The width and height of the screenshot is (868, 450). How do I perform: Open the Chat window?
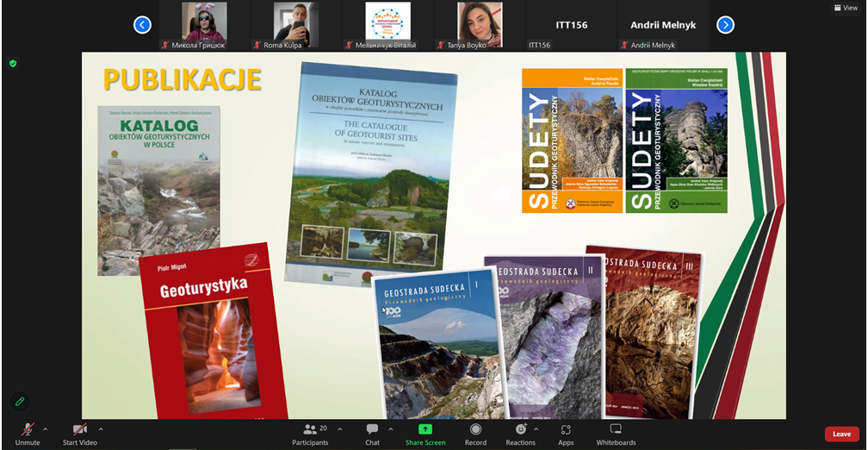(x=372, y=433)
